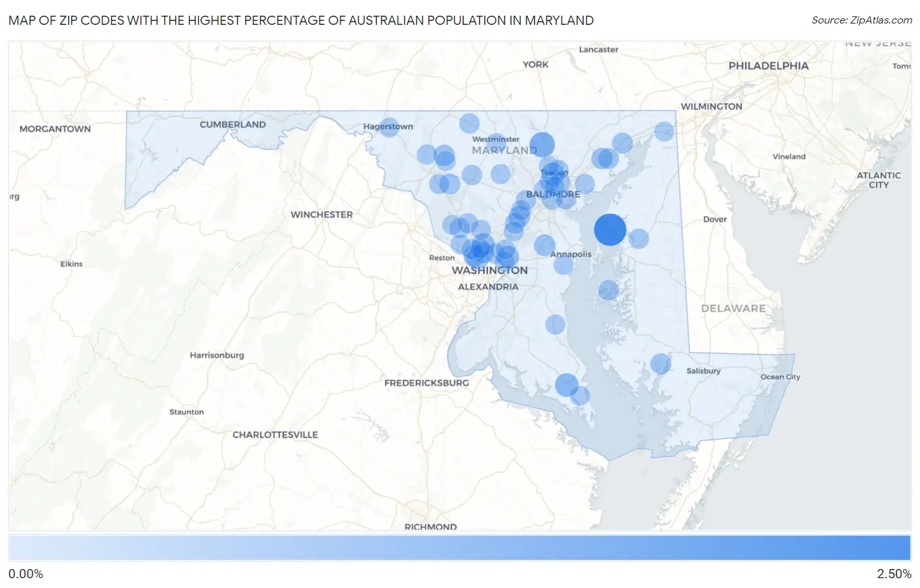The width and height of the screenshot is (920, 588).
Task: Click the color gradient legend bar
Action: [459, 548]
